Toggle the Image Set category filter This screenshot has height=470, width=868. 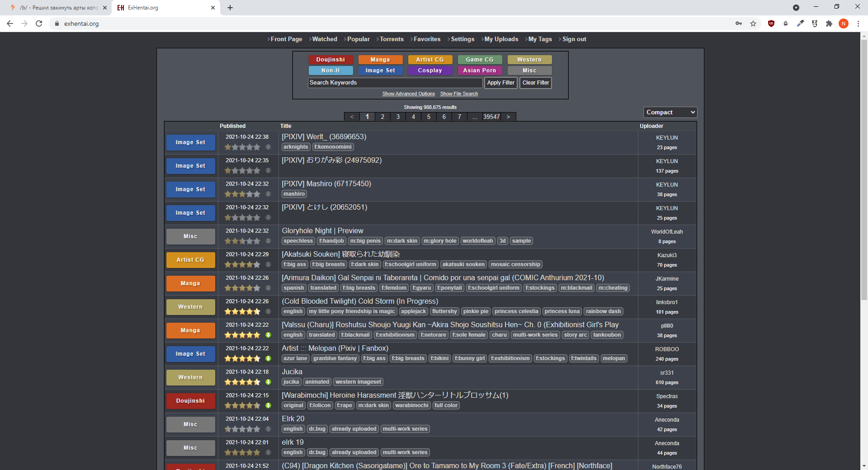pos(380,70)
